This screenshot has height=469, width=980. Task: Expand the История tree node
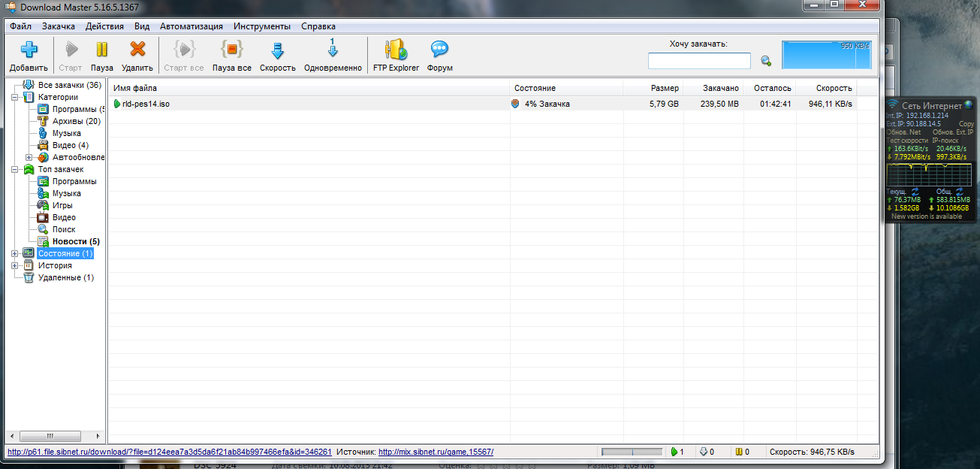(x=15, y=265)
